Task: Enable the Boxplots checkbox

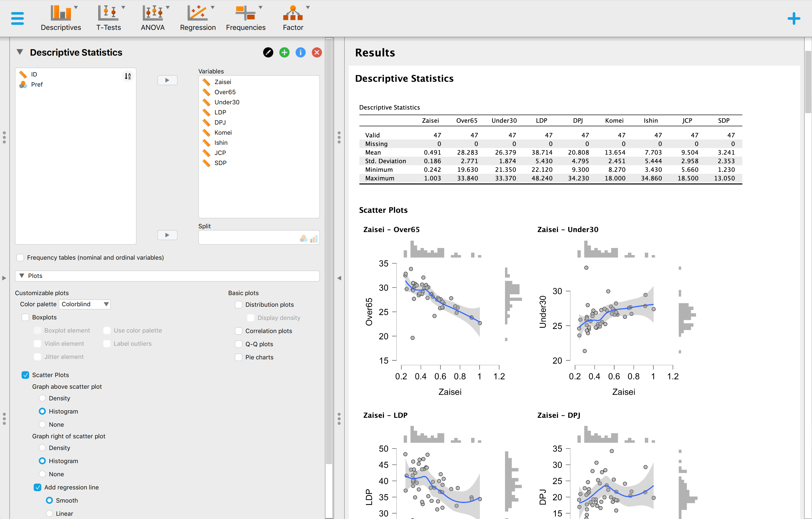Action: 25,317
